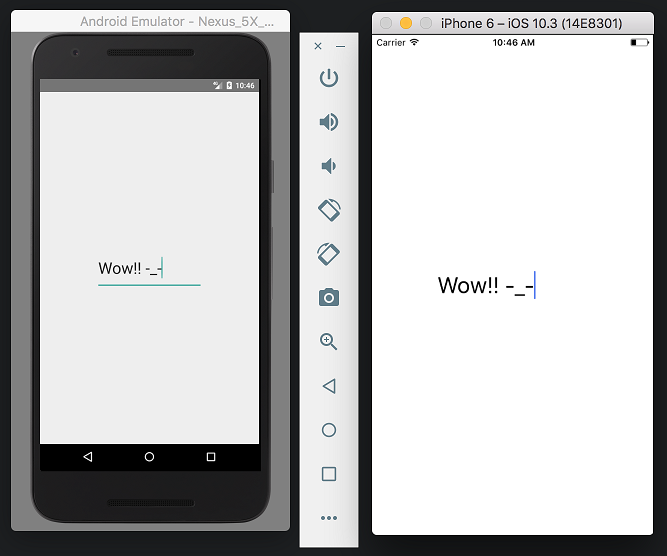This screenshot has width=667, height=556.
Task: Click the Android text field containing Wow!!
Action: (x=149, y=270)
